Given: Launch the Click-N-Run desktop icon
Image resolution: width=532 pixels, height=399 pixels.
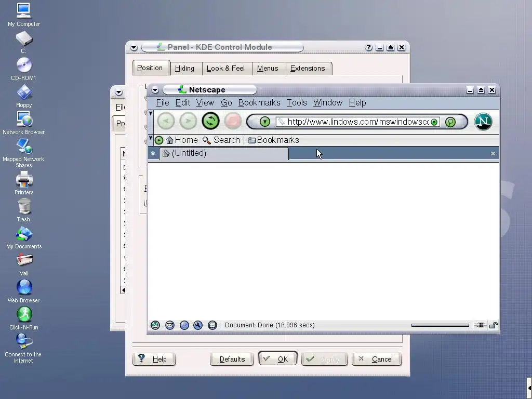Looking at the screenshot, I should [x=24, y=318].
